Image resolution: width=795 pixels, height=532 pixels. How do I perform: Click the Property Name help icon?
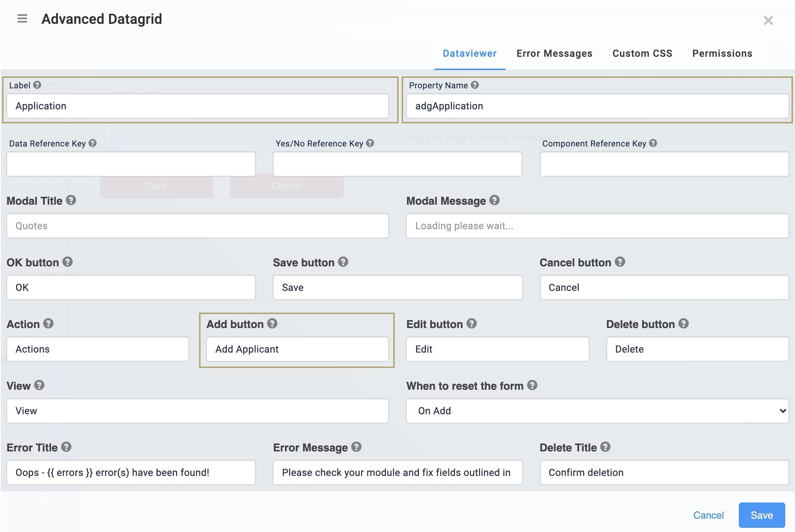(x=475, y=85)
